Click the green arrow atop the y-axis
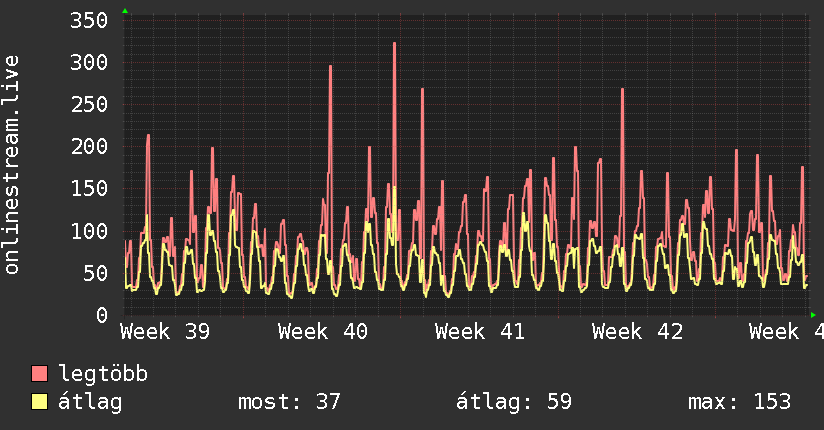The height and width of the screenshot is (430, 824). pyautogui.click(x=125, y=11)
